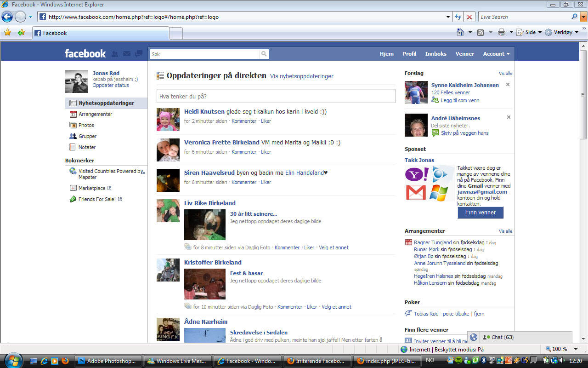
Task: Click the Facebook Søk search field
Action: tap(204, 54)
